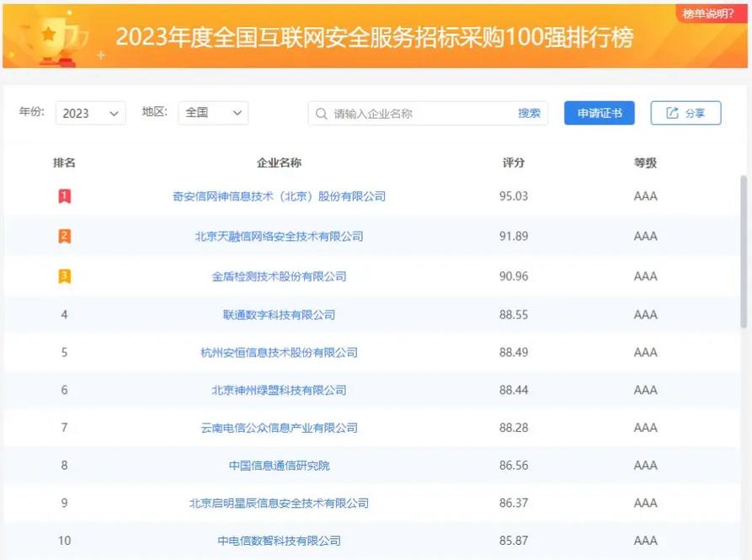Click the rank 1 red badge
The height and width of the screenshot is (560, 752).
coord(64,196)
